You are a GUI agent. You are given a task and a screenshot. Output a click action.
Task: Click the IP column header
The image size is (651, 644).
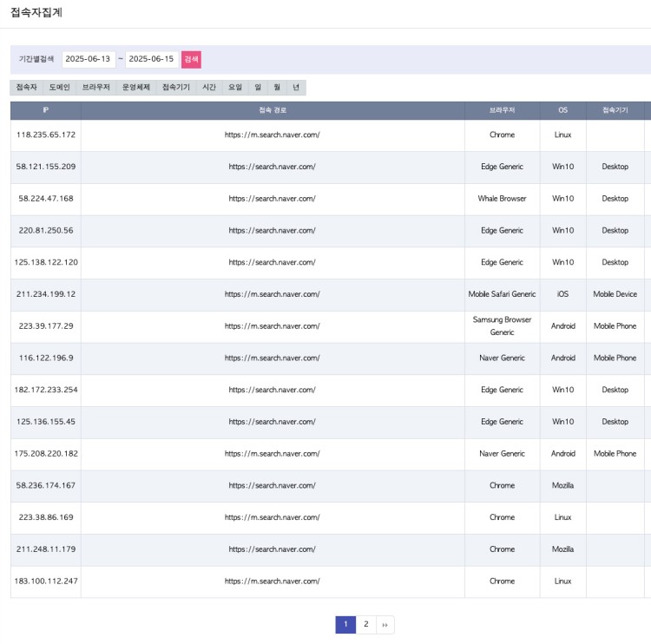[45, 110]
